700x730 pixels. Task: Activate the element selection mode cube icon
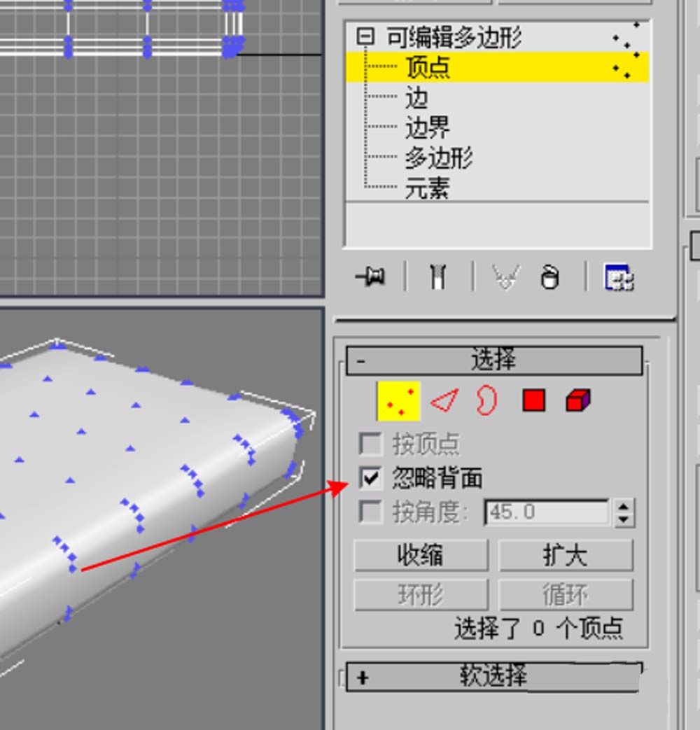tap(578, 400)
